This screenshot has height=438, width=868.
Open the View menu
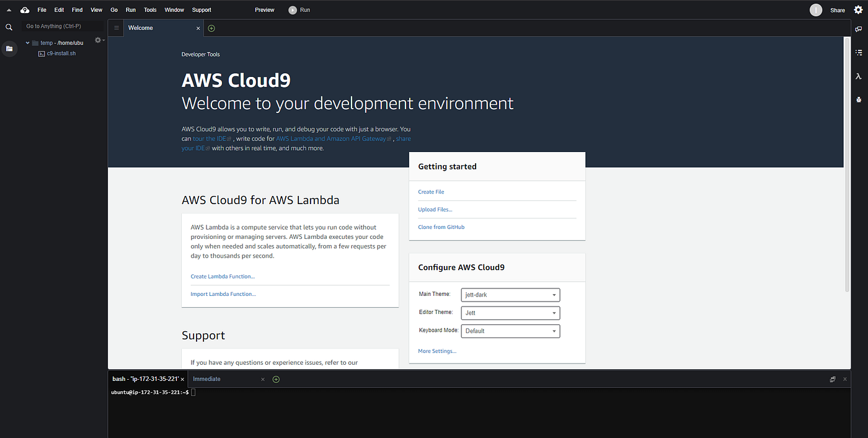(96, 10)
